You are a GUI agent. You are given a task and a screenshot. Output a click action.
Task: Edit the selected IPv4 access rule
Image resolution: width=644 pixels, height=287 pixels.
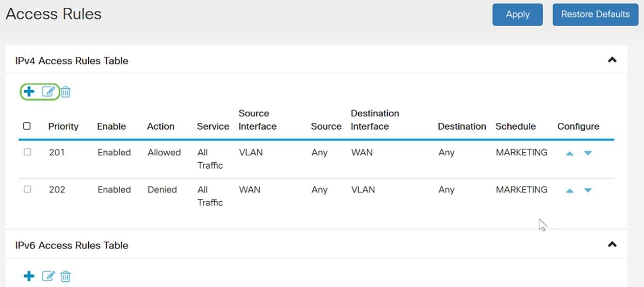click(x=48, y=92)
